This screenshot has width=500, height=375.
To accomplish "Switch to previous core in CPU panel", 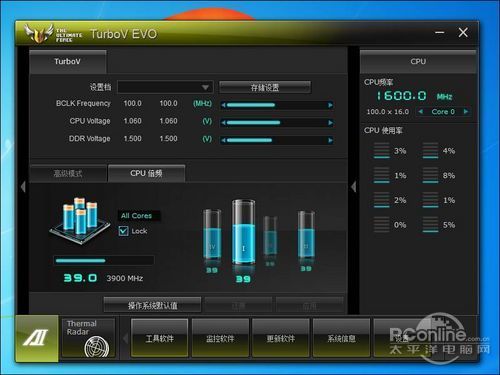I will [421, 111].
